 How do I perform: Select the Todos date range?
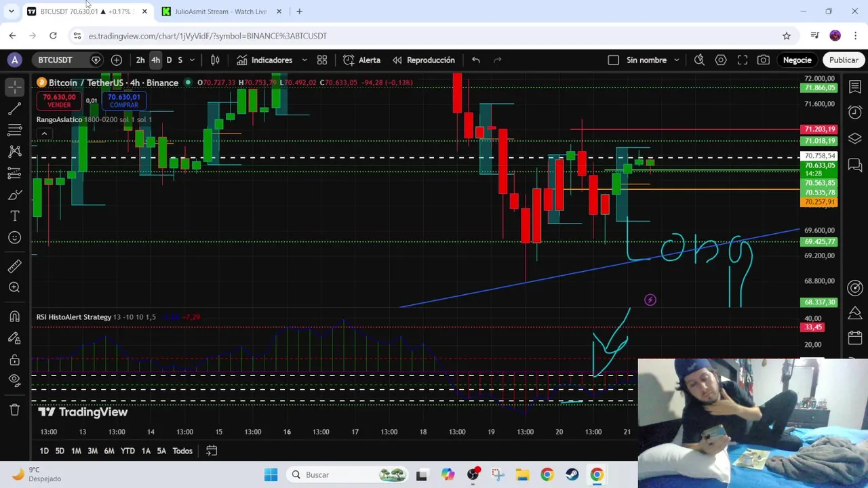click(182, 451)
